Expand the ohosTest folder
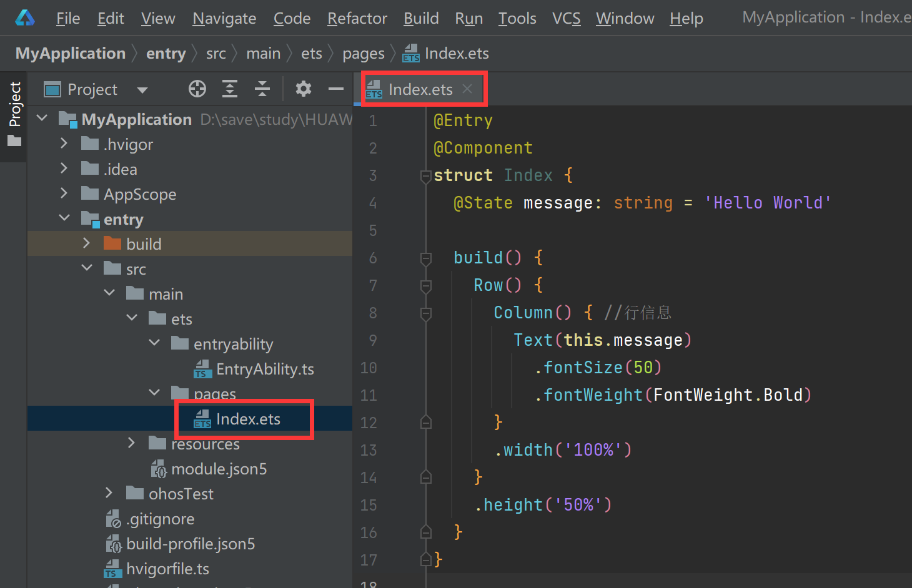 coord(109,493)
